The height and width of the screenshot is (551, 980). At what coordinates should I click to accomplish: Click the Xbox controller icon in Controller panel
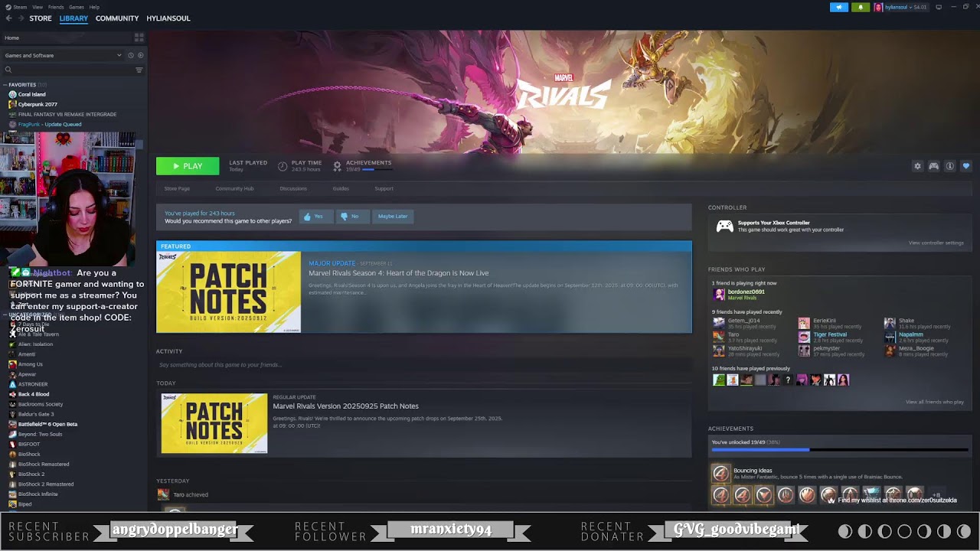pos(724,226)
